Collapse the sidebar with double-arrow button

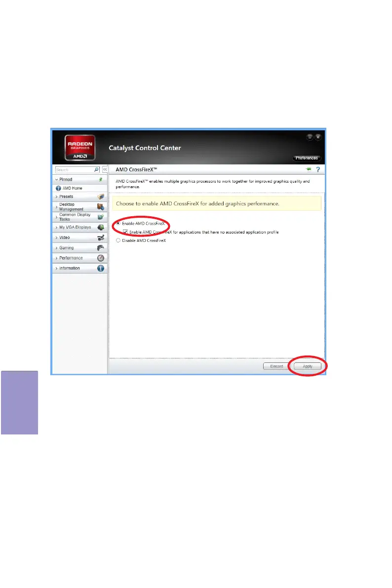point(105,169)
